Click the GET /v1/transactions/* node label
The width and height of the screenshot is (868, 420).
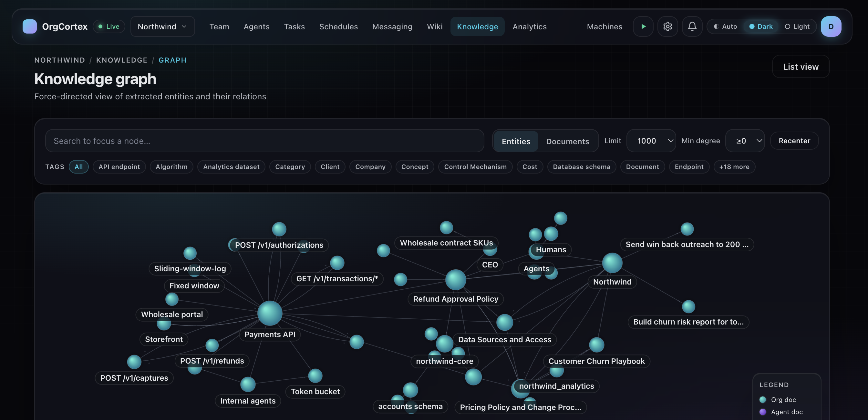click(337, 278)
